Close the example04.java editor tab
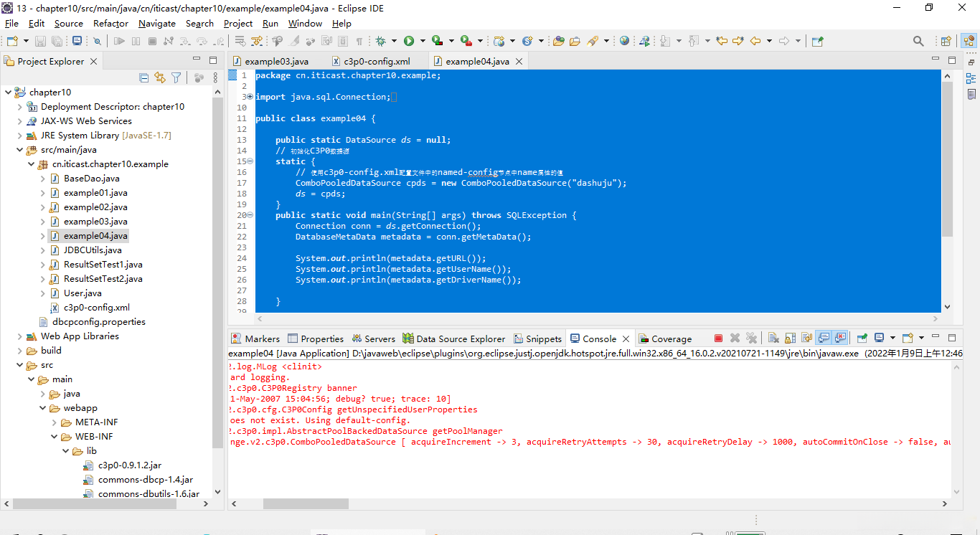 pyautogui.click(x=519, y=61)
